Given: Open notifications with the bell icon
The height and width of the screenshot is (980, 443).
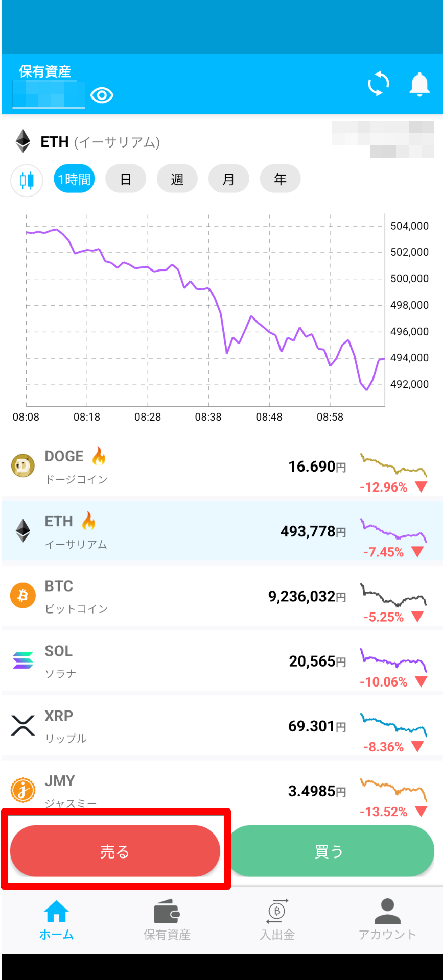Looking at the screenshot, I should [x=419, y=84].
